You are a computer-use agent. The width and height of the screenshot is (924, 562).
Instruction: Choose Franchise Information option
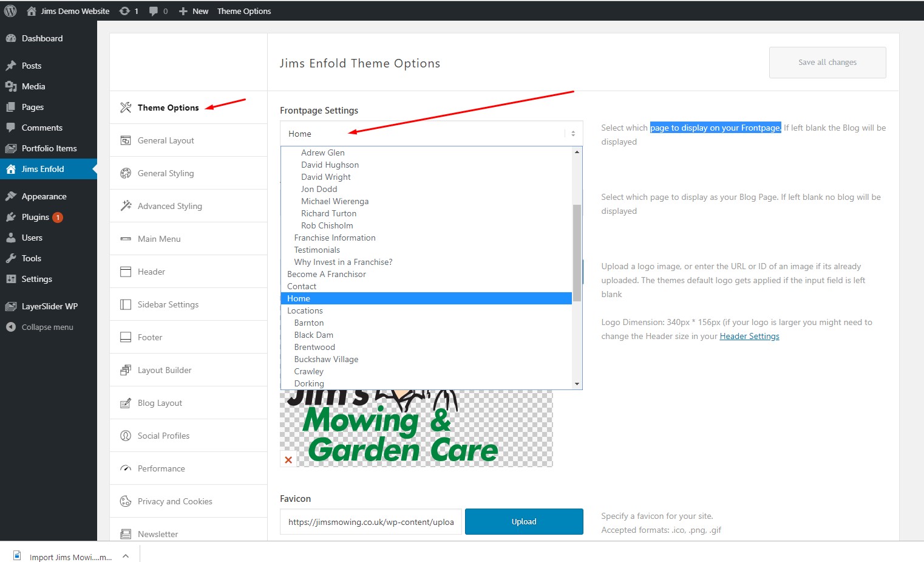point(426,238)
